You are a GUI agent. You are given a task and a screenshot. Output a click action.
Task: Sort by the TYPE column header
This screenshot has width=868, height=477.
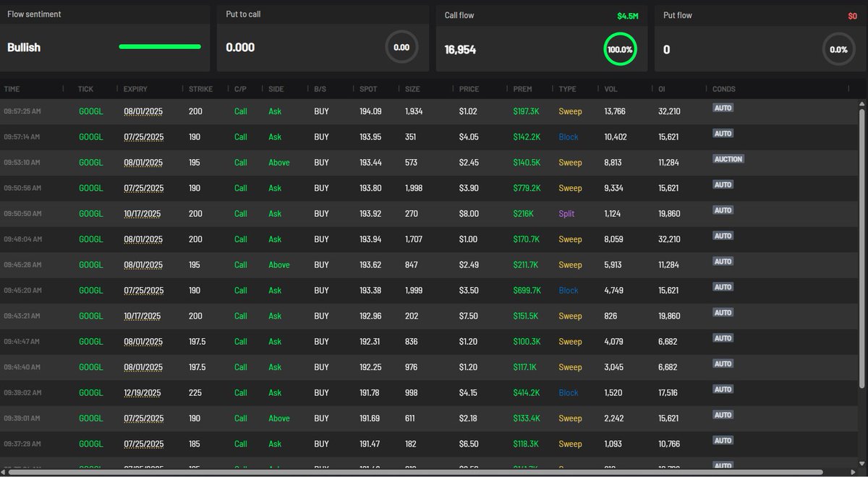click(x=567, y=89)
